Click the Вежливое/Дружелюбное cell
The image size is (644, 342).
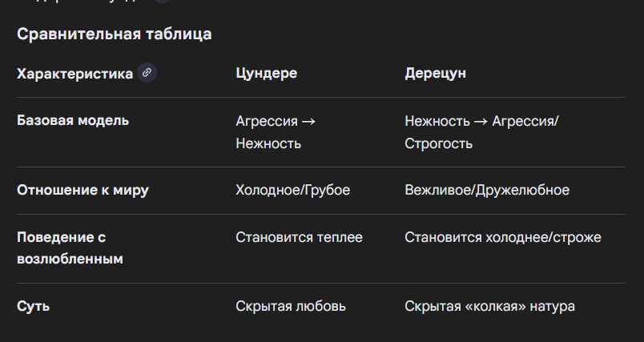coord(487,190)
